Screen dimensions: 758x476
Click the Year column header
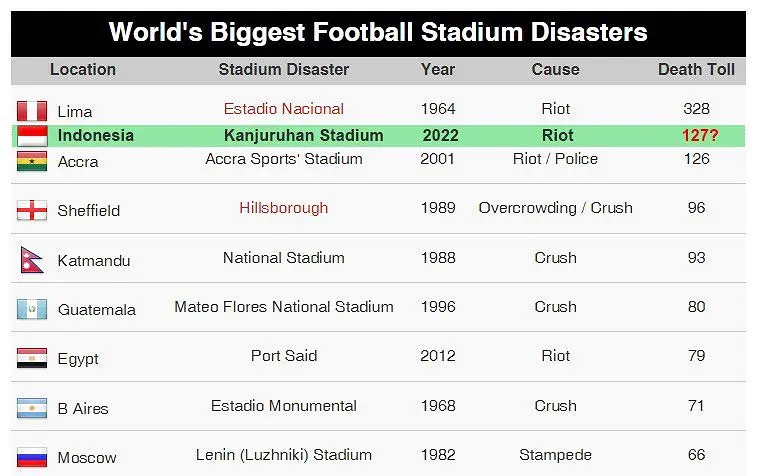438,70
